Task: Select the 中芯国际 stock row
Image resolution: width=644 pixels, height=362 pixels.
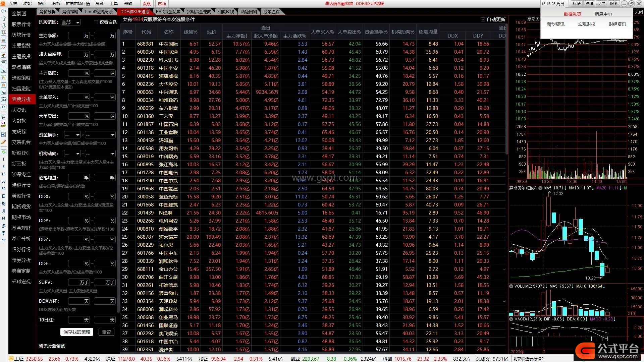Action: coord(313,44)
